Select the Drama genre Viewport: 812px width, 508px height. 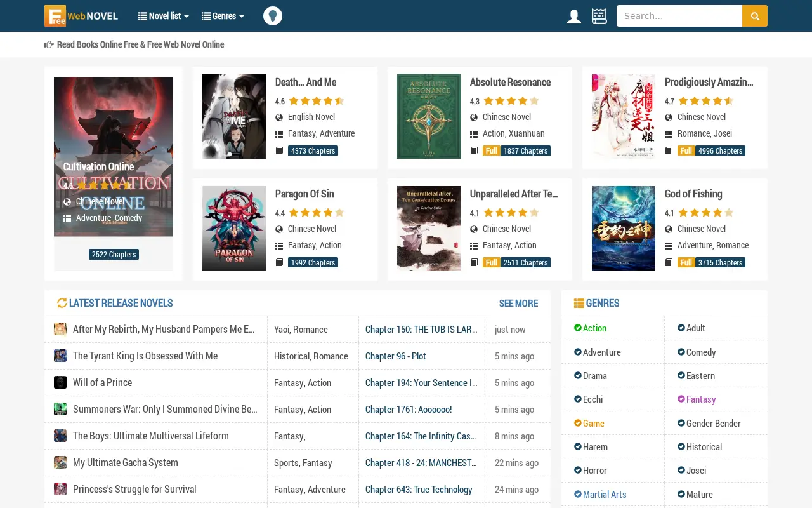click(x=591, y=376)
